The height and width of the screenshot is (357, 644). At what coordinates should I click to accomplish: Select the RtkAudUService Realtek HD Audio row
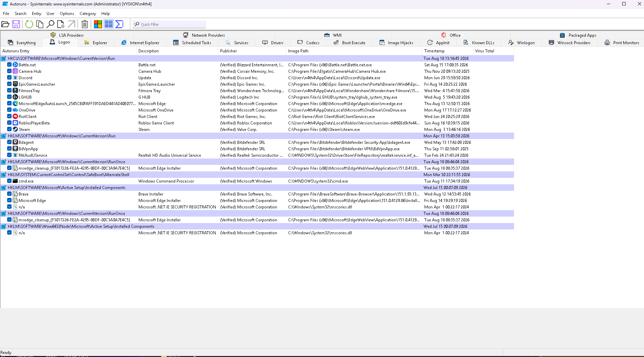[257, 155]
